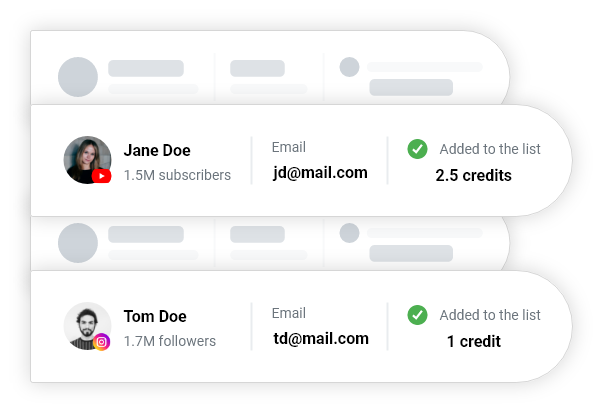
Task: Click the middle placeholder row's gray avatar circle
Action: click(78, 243)
